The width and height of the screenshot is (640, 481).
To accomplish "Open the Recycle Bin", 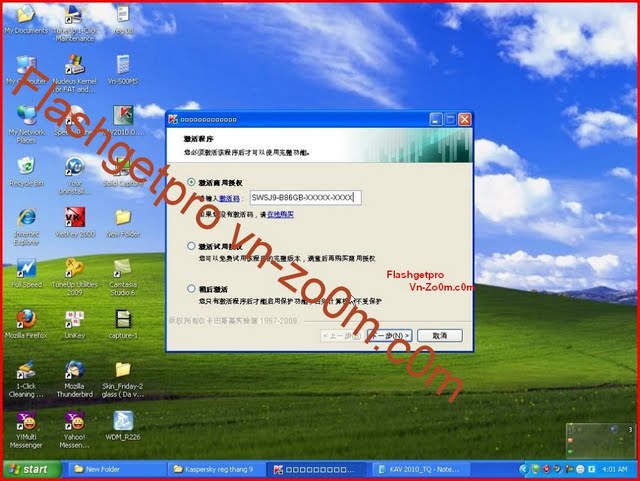I will (26, 171).
